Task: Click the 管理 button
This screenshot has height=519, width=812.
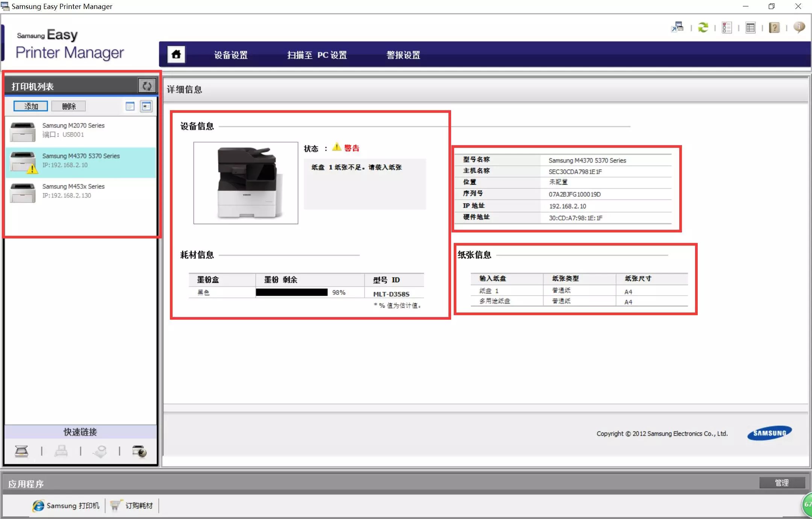Action: (x=782, y=483)
